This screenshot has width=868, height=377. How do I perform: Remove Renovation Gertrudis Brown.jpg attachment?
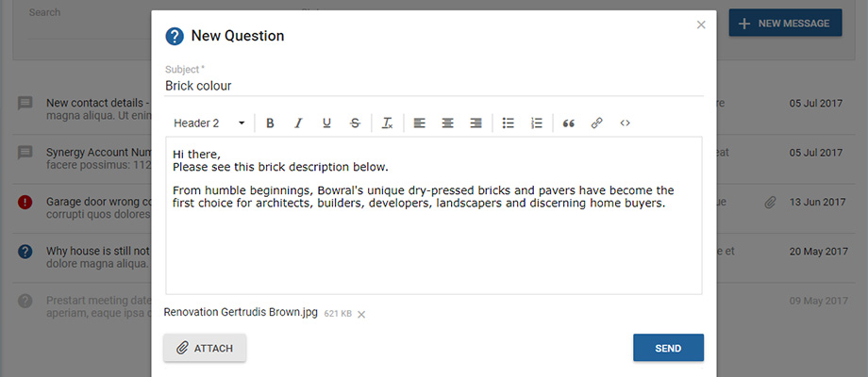(x=361, y=314)
